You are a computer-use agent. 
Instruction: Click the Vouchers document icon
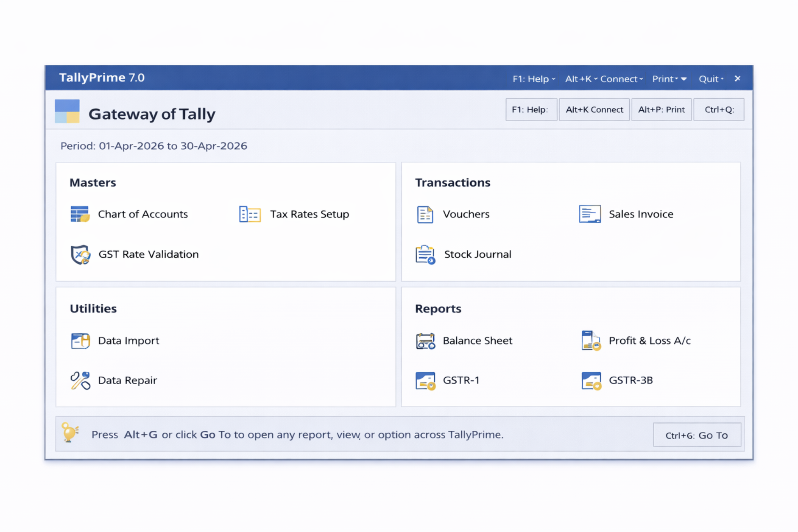pyautogui.click(x=425, y=214)
